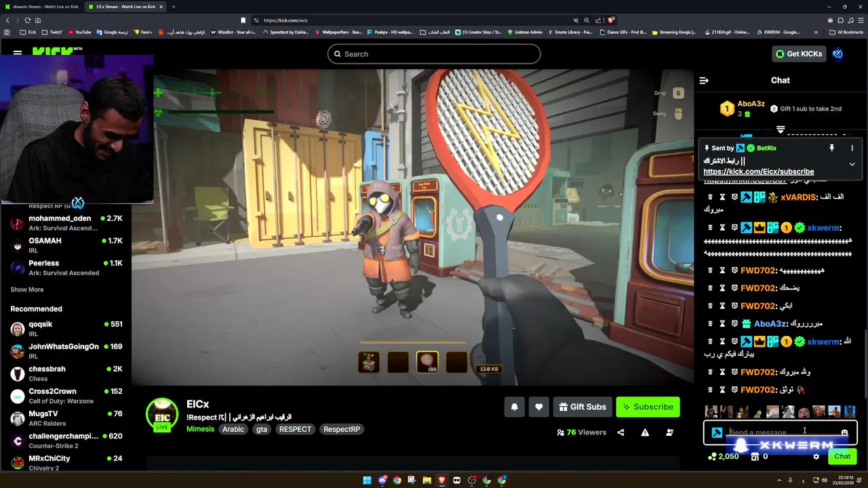This screenshot has width=868, height=488.
Task: Open recommended channel JohnWhatsGoingOn
Action: click(66, 351)
